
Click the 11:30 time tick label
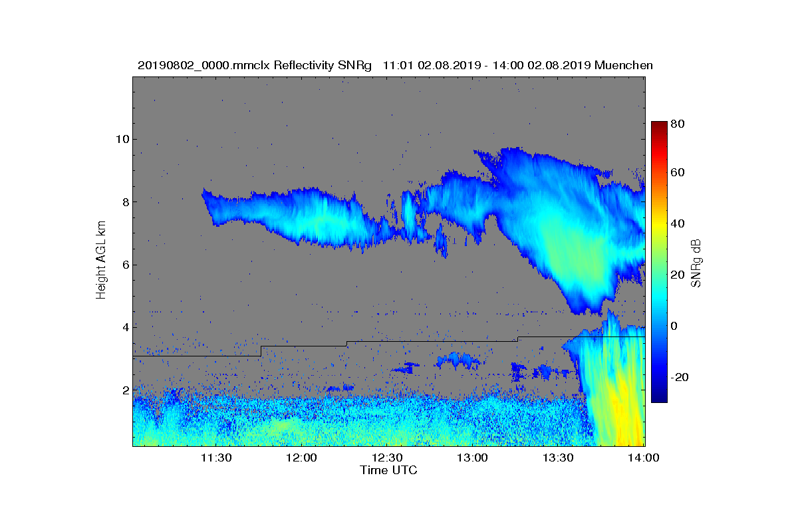point(215,458)
